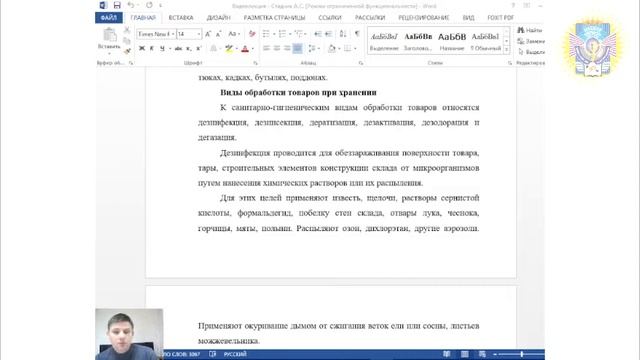Toggle Align Left button
640x360 pixels.
pyautogui.click(x=266, y=49)
